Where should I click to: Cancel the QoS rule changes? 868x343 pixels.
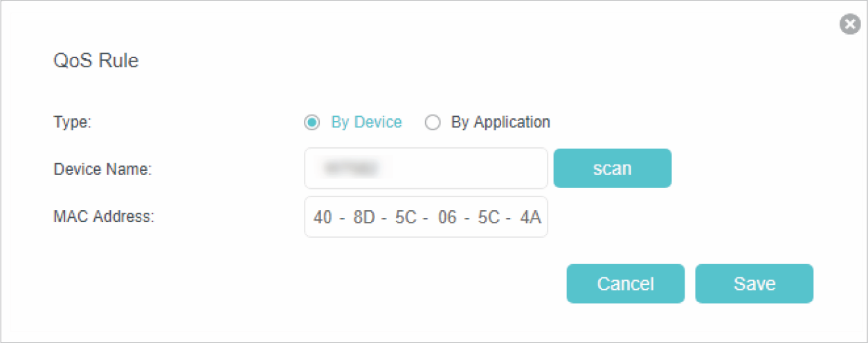pyautogui.click(x=625, y=284)
